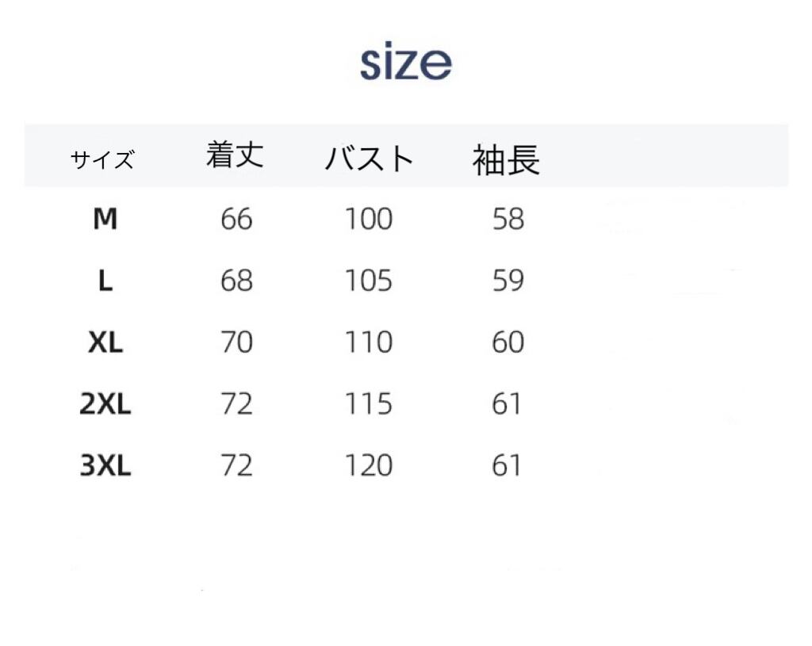The width and height of the screenshot is (812, 646).
Task: Click the "size" title heading
Action: (405, 63)
